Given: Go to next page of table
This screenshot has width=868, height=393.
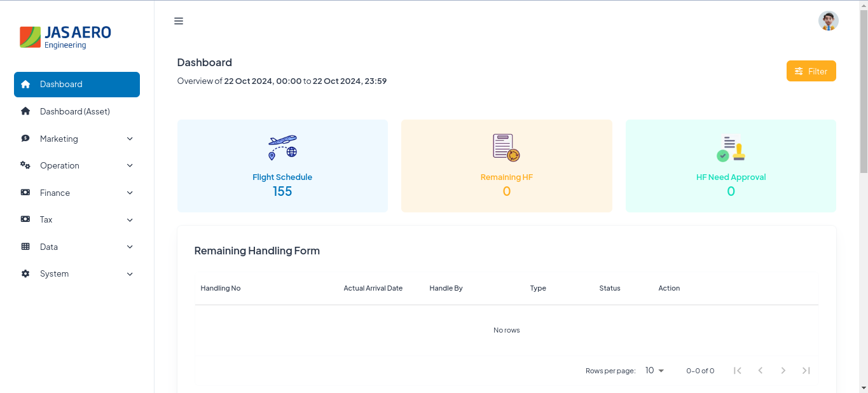Looking at the screenshot, I should point(783,370).
